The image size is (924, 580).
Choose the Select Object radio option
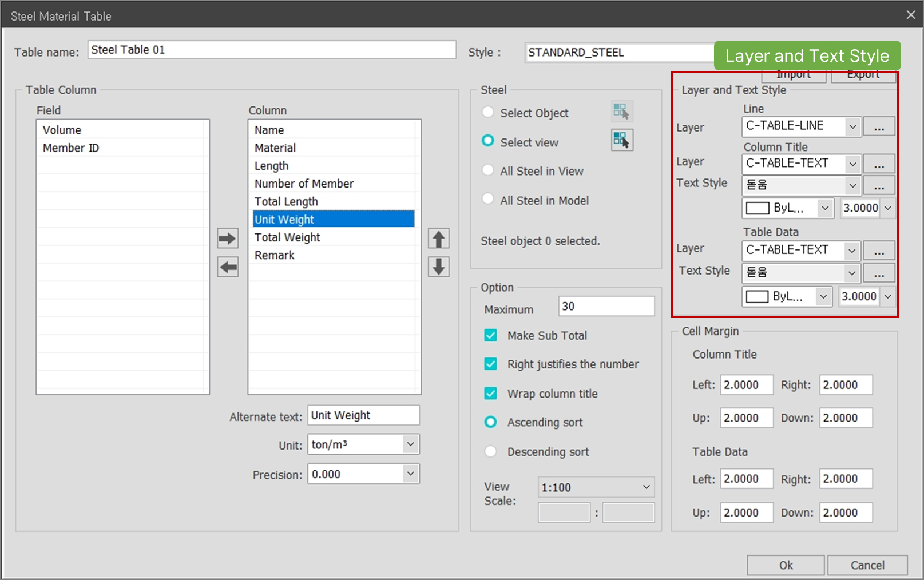(488, 112)
